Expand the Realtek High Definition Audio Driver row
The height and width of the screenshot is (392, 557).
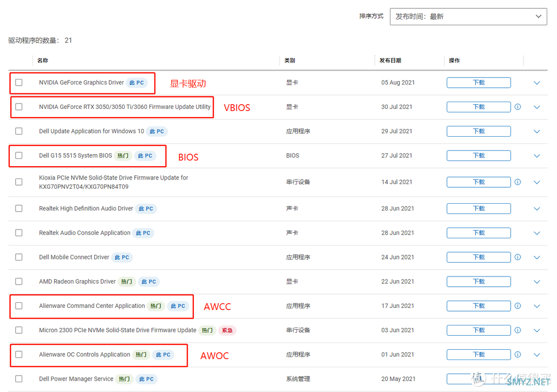537,208
